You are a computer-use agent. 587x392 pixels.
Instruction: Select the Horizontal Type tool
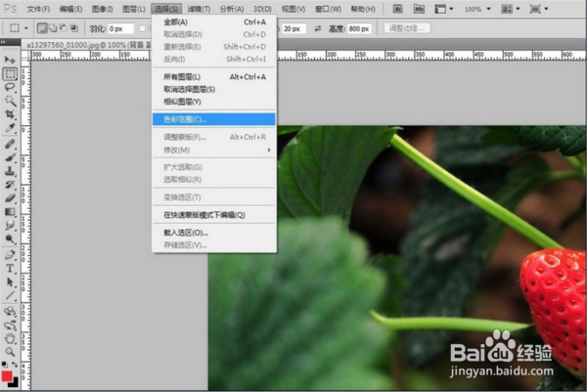[10, 269]
